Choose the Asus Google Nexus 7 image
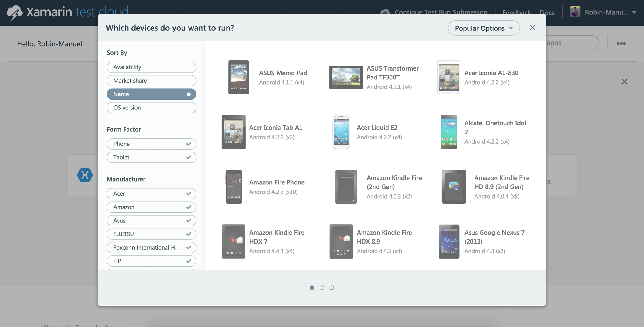Screen dimensions: 644x327 point(449,242)
